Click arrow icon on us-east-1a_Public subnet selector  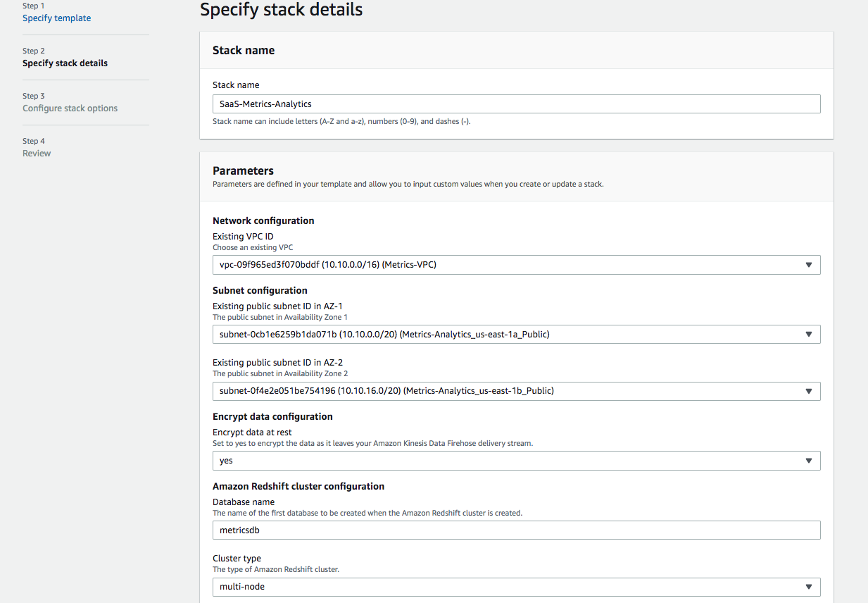tap(809, 335)
